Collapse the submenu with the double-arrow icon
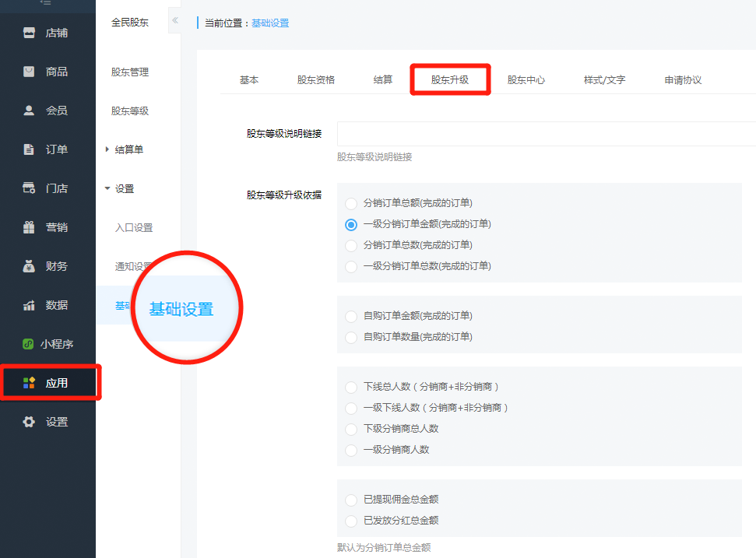756x558 pixels. 175,20
